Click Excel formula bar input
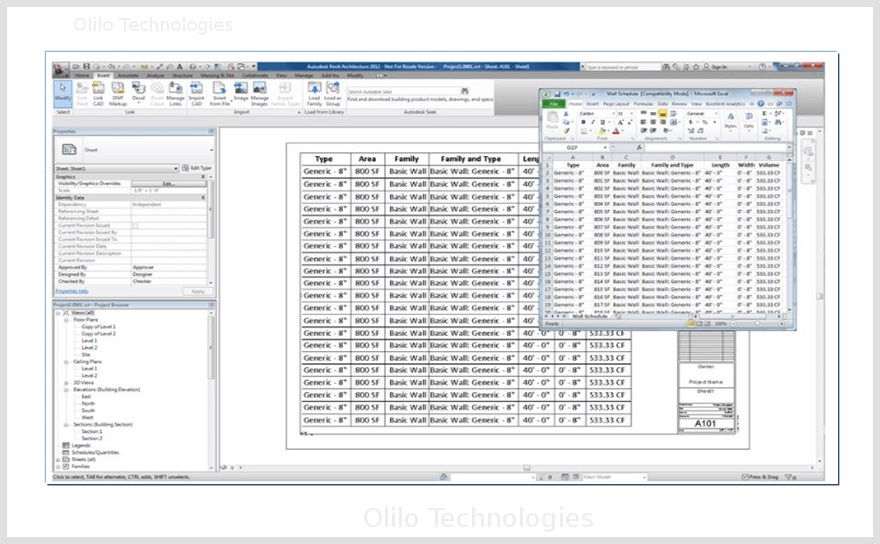 tap(716, 147)
